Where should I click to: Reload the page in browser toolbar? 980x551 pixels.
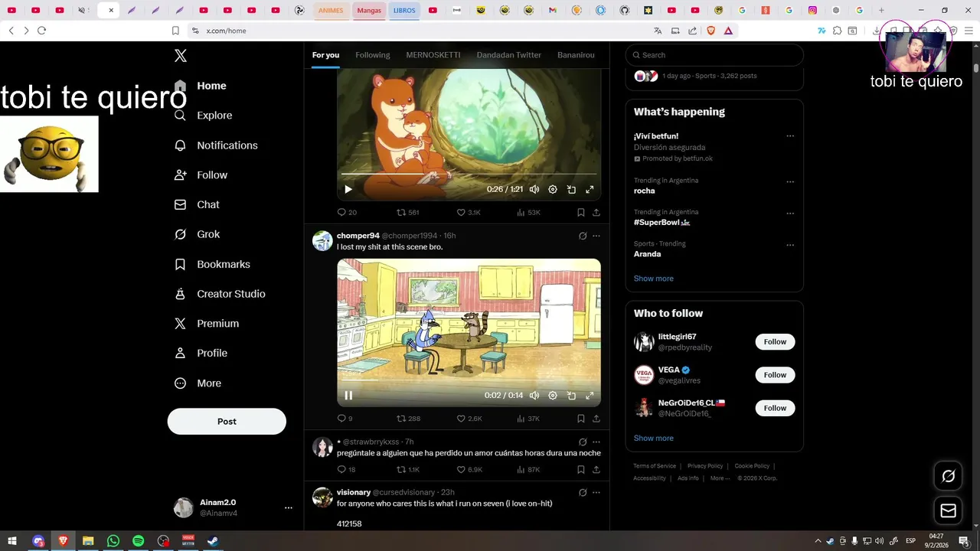coord(41,31)
